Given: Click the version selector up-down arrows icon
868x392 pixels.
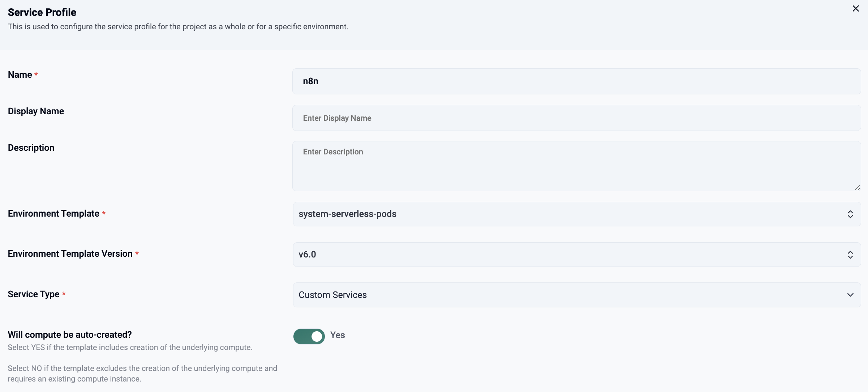Looking at the screenshot, I should [x=850, y=255].
